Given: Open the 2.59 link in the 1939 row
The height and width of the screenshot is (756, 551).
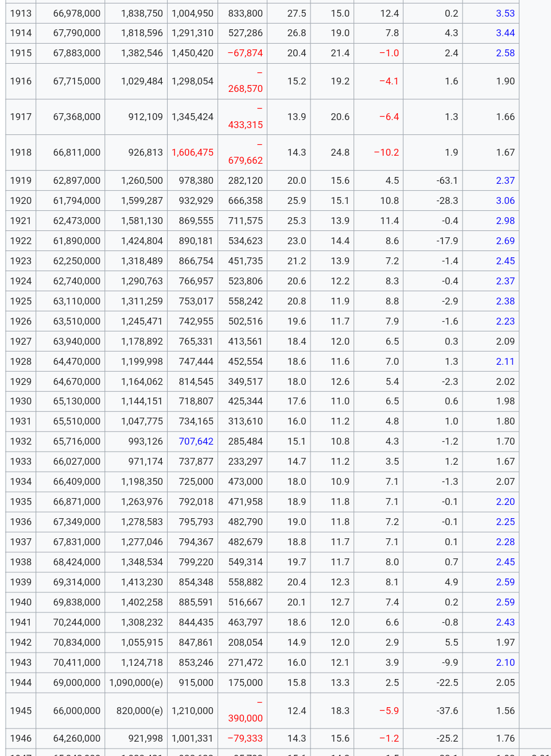Looking at the screenshot, I should point(505,583).
